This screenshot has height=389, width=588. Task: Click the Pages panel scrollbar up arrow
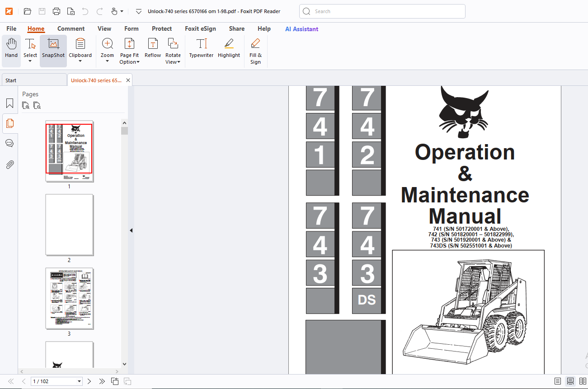[x=125, y=123]
